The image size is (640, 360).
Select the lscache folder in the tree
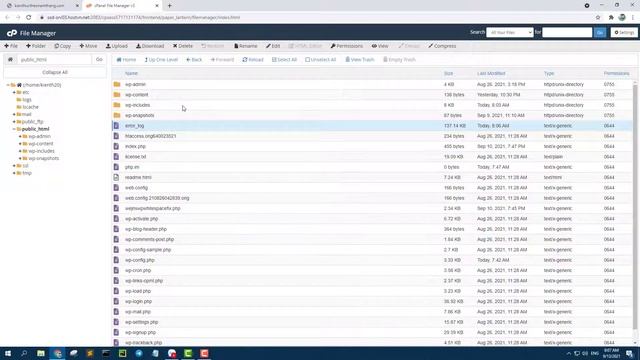(31, 107)
